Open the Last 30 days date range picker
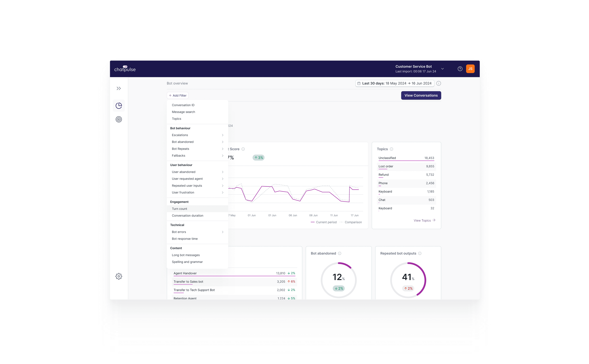Image resolution: width=589 pixels, height=364 pixels. (395, 83)
